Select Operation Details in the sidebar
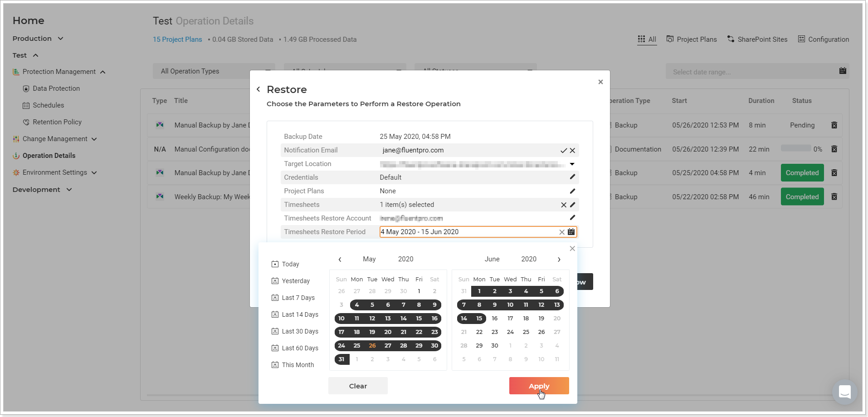 click(49, 155)
